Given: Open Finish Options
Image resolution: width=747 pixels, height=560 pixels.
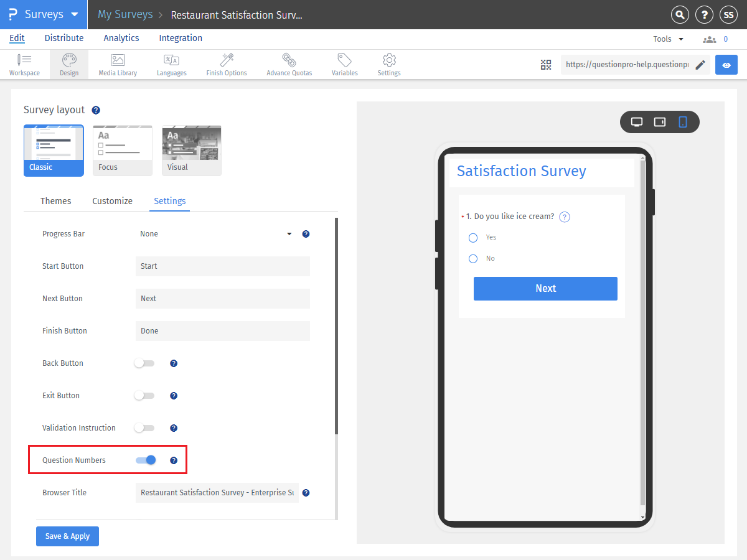Looking at the screenshot, I should 226,64.
